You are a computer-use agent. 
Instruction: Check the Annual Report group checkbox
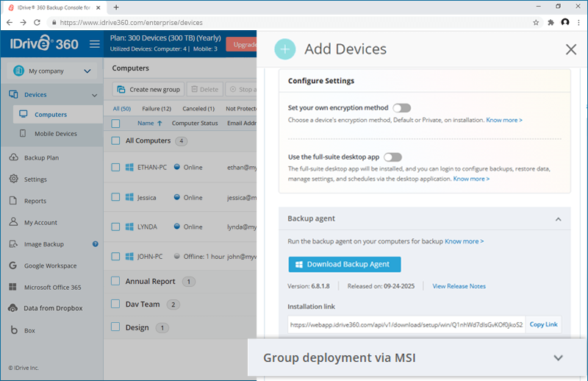[x=115, y=281]
